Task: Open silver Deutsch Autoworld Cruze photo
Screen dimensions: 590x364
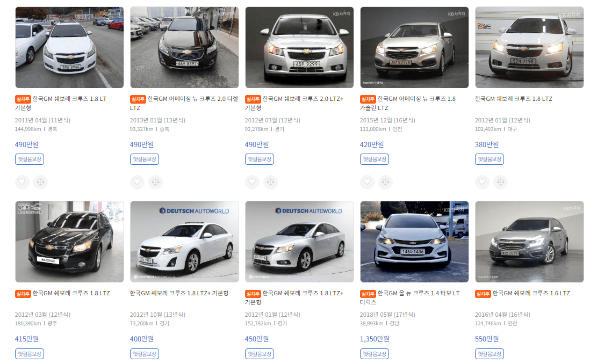Action: (x=299, y=242)
